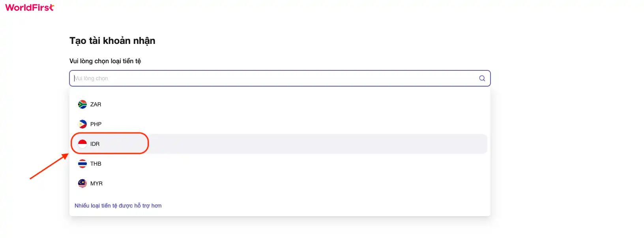This screenshot has width=644, height=238.
Task: Open "Nhiều loại tiền tệ được hỗ trợ hơn" link
Action: click(x=118, y=206)
